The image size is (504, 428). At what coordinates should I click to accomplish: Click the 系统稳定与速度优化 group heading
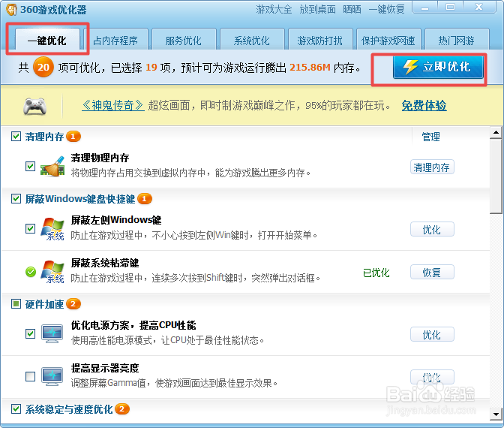tap(69, 409)
